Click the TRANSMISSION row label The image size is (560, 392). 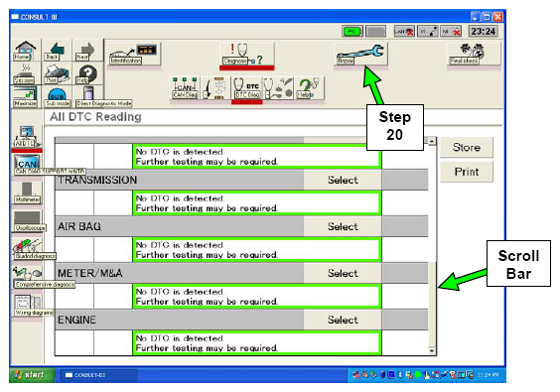97,180
